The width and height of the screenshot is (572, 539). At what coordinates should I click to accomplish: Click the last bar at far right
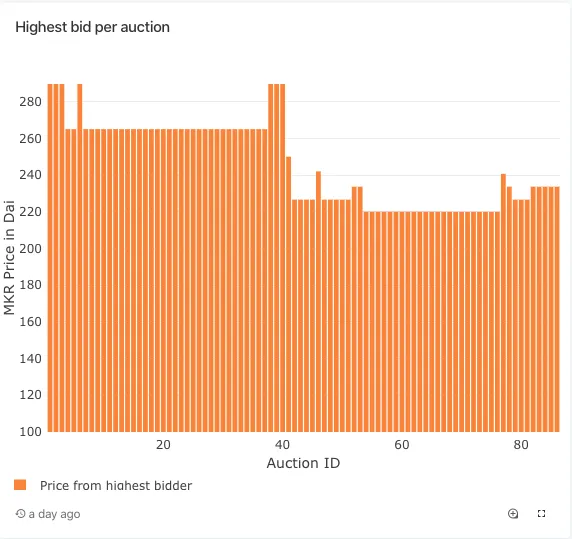(x=557, y=309)
